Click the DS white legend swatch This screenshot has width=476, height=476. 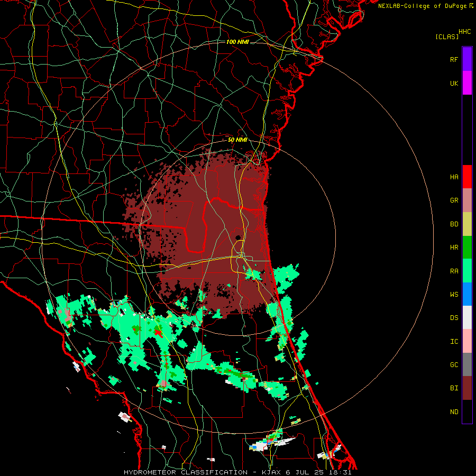pos(467,317)
